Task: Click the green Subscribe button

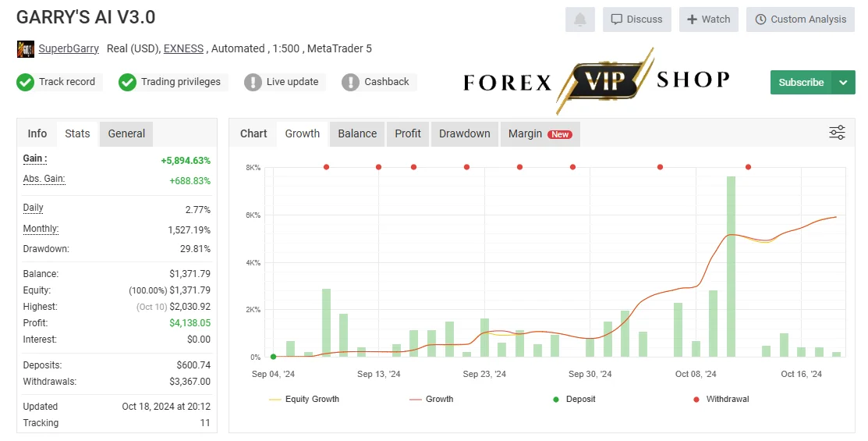Action: (x=801, y=83)
